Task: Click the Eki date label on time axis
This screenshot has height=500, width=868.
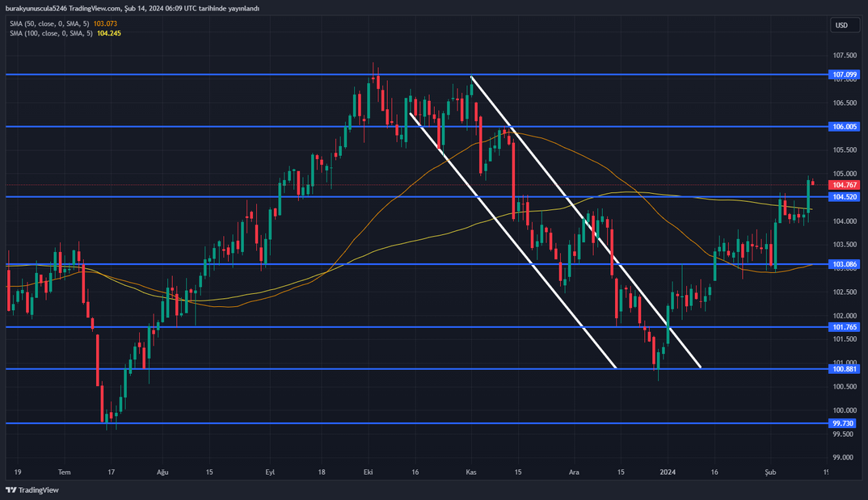Action: [368, 473]
